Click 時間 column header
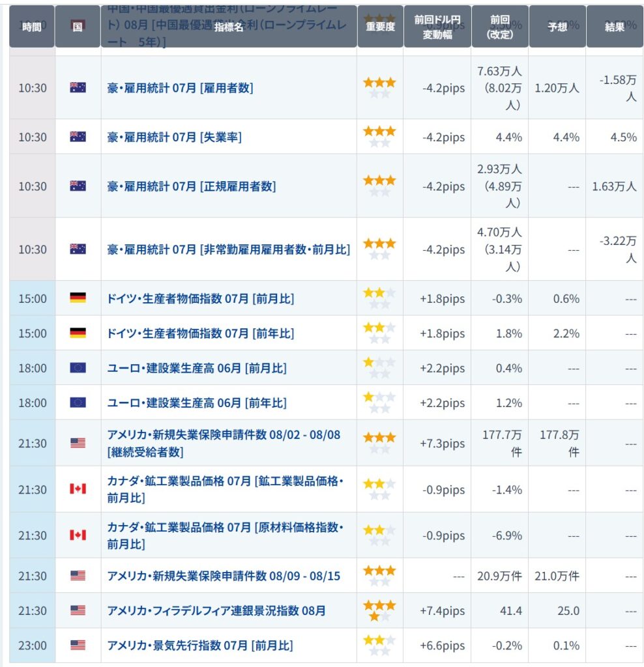 pos(32,26)
